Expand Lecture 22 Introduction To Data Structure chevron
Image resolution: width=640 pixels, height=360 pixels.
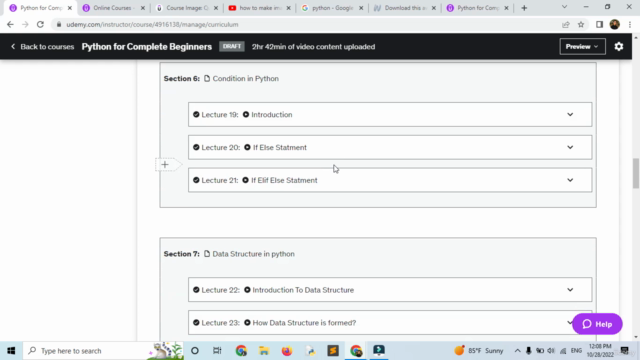570,290
